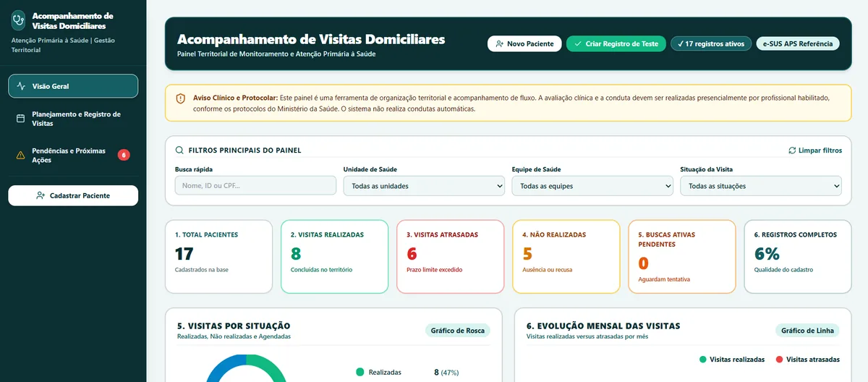Click the Novo Paciente button
The height and width of the screenshot is (382, 868).
[524, 44]
